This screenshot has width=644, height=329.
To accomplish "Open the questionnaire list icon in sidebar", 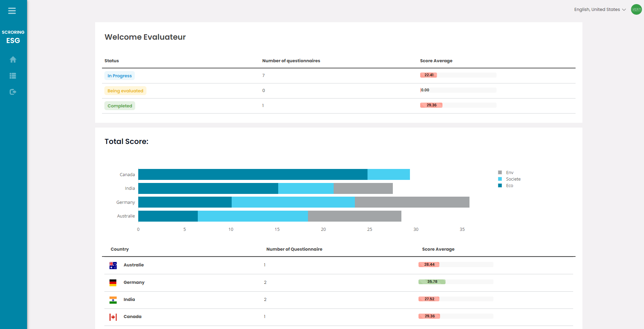I will [x=13, y=76].
